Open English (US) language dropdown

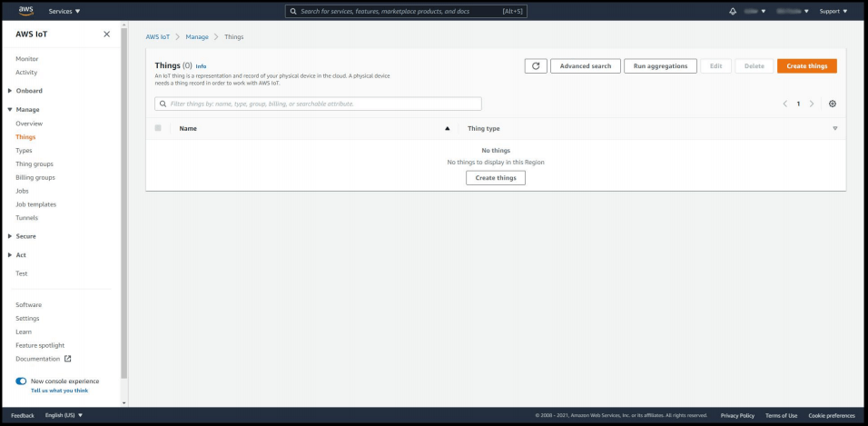(64, 415)
